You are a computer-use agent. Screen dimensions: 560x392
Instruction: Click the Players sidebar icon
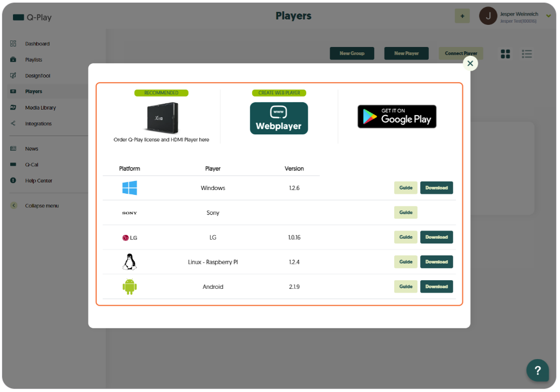click(x=13, y=91)
